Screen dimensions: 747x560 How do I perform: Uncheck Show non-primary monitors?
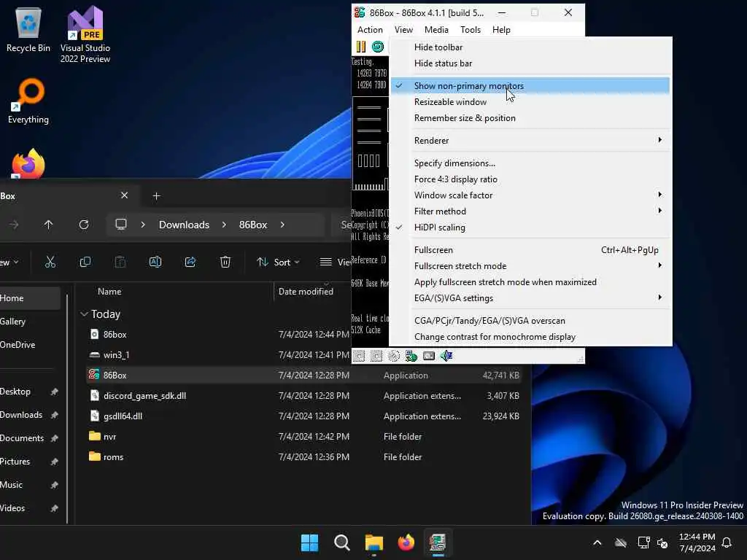pyautogui.click(x=530, y=86)
